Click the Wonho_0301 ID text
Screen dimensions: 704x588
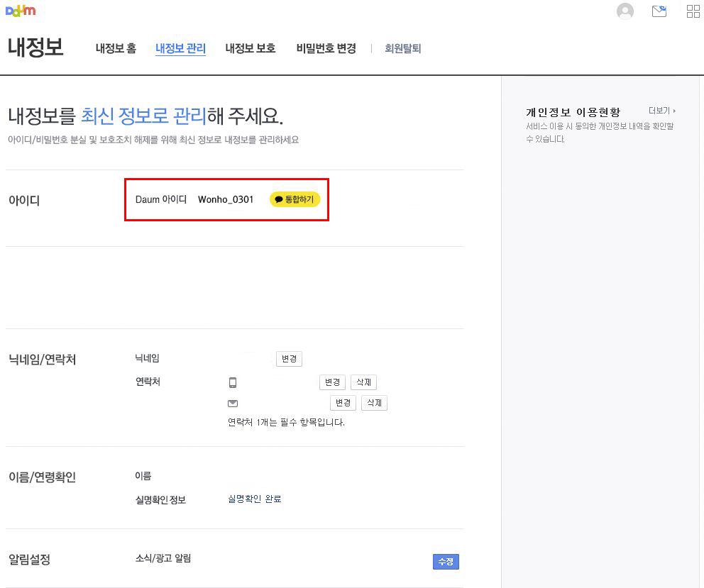click(x=226, y=199)
